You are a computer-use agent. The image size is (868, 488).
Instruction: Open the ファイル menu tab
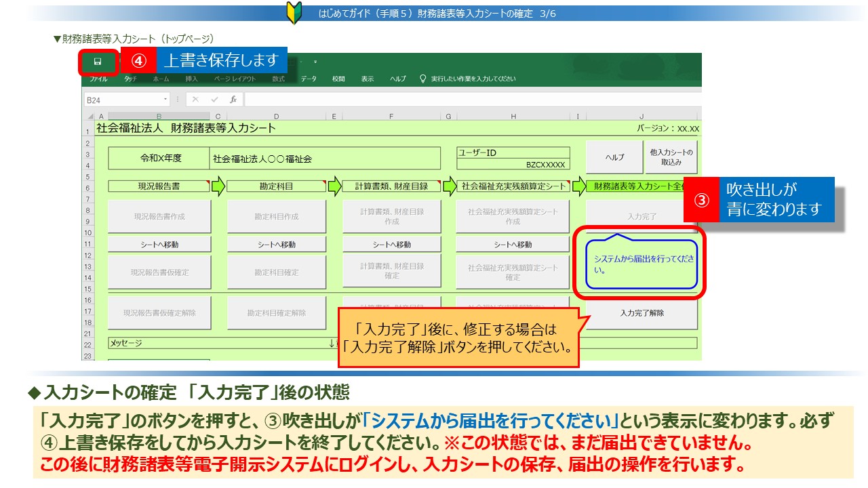(x=98, y=79)
